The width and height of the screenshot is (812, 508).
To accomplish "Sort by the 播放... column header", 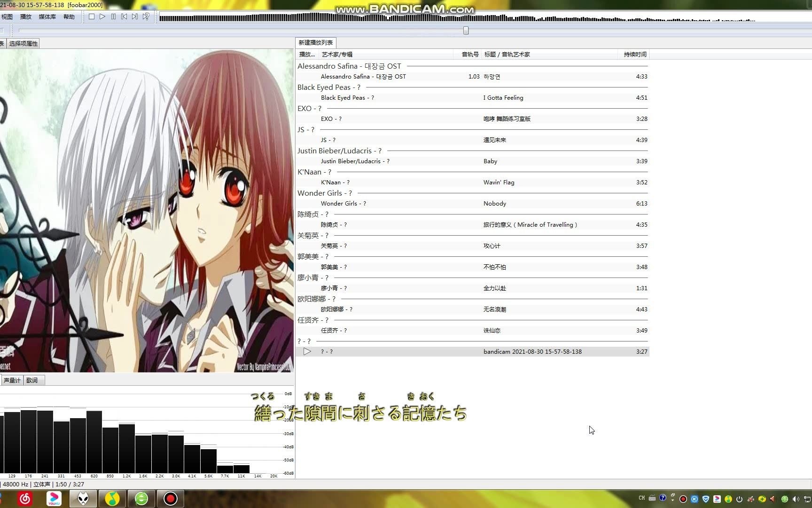I will (307, 55).
